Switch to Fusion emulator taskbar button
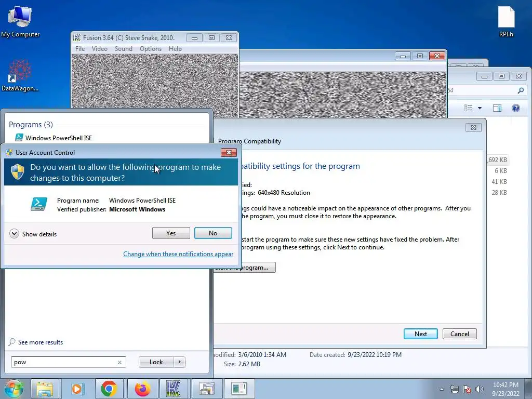Image resolution: width=532 pixels, height=399 pixels. point(174,389)
